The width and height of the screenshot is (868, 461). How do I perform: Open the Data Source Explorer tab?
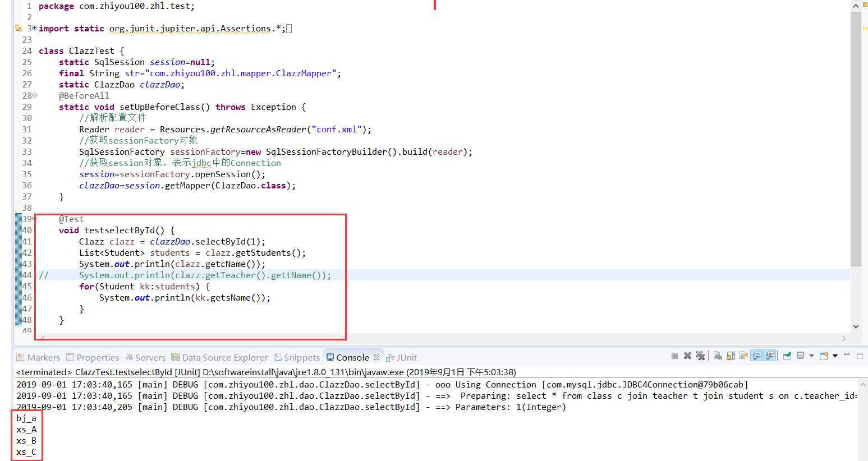pos(219,357)
